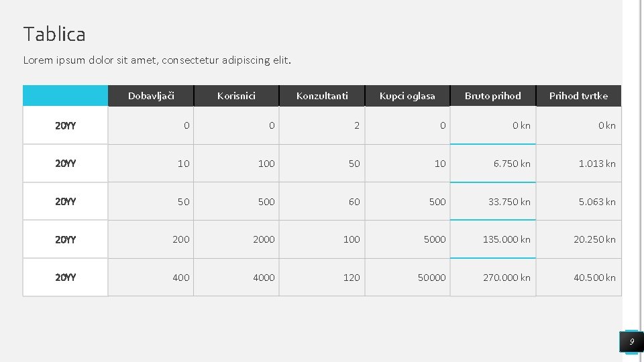Click the Dobavljači column header
644x362 pixels.
click(x=151, y=96)
